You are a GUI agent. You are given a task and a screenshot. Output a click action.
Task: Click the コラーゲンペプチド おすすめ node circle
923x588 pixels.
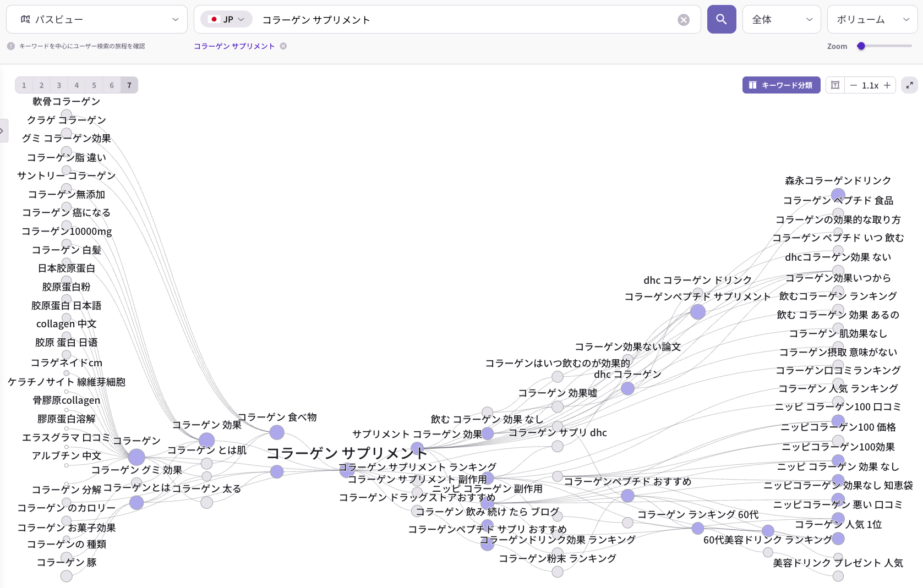(x=627, y=496)
